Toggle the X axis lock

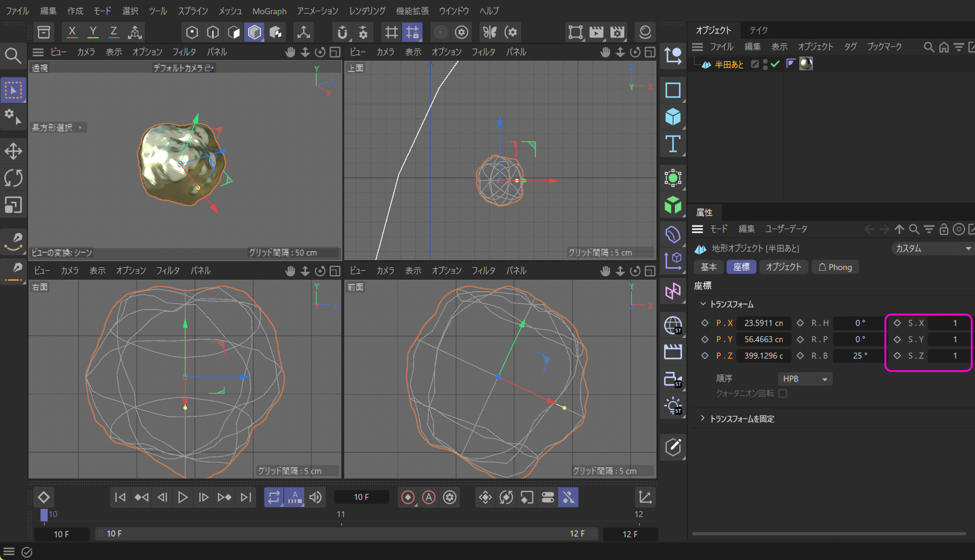pyautogui.click(x=72, y=32)
